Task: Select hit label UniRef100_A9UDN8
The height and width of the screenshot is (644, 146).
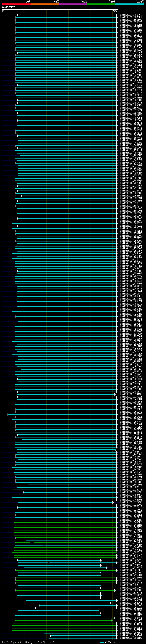Action: [x=131, y=25]
